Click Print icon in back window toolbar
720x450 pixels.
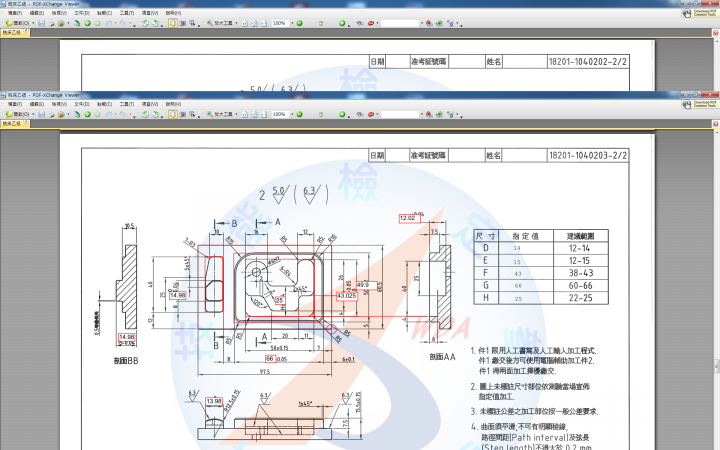pyautogui.click(x=51, y=23)
